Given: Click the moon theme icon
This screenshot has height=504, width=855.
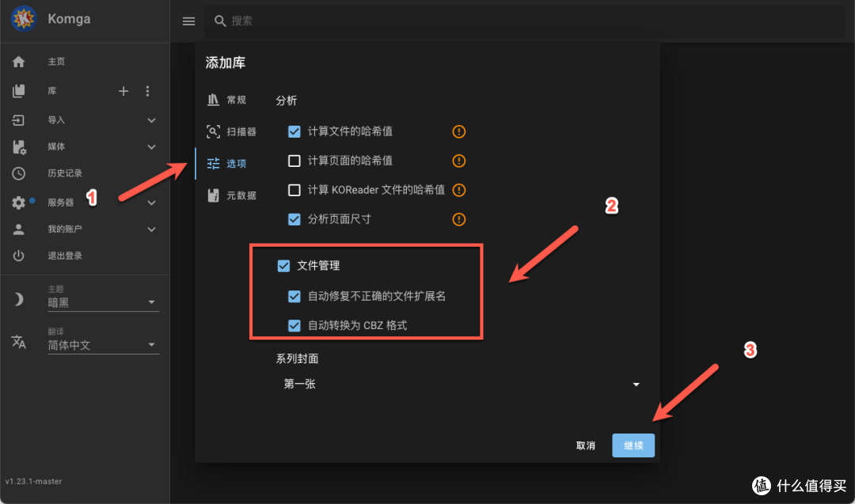Looking at the screenshot, I should tap(18, 299).
